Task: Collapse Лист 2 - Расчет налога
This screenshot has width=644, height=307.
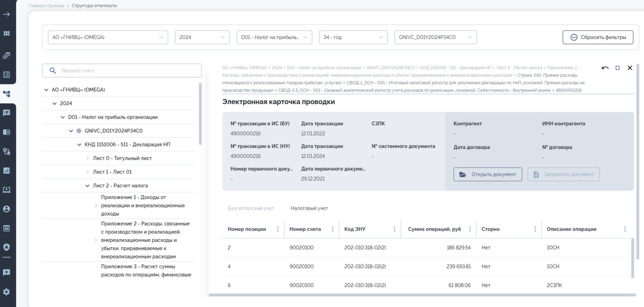Action: [x=87, y=186]
